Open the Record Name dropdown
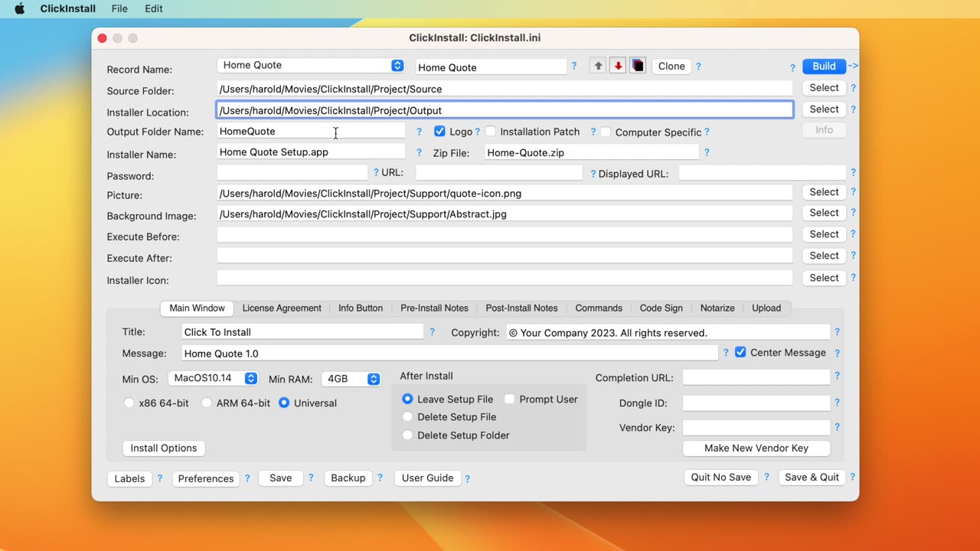The width and height of the screenshot is (980, 551). (x=312, y=65)
